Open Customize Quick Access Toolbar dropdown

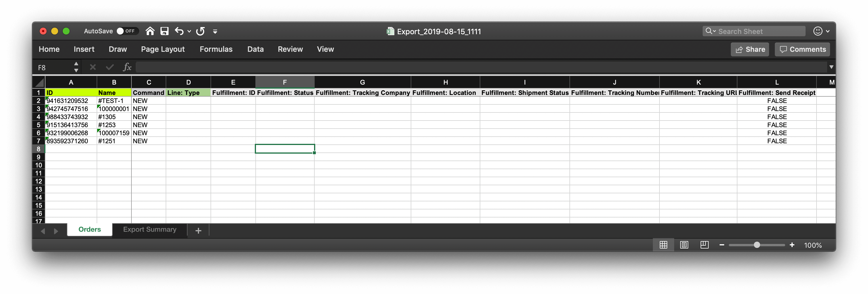[x=215, y=32]
